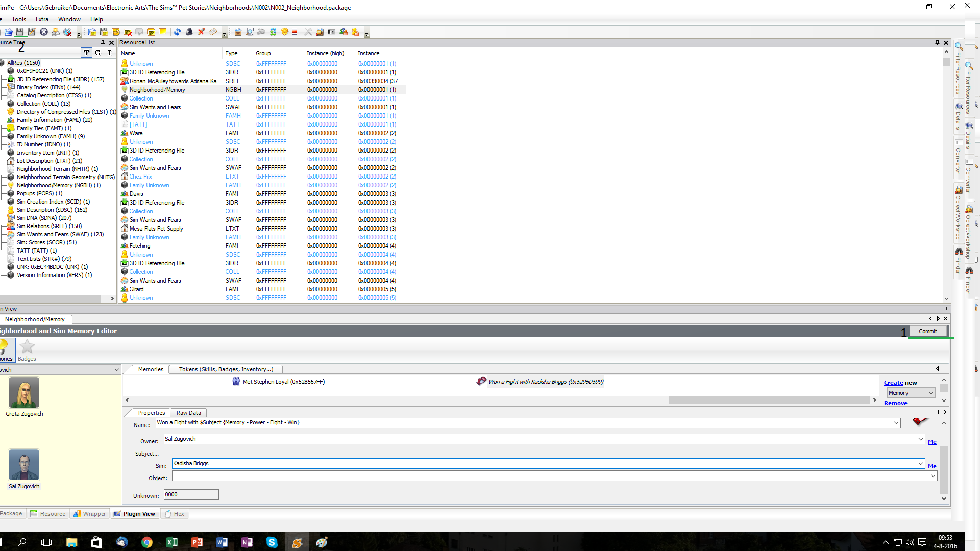Open the Tools menu

point(19,19)
